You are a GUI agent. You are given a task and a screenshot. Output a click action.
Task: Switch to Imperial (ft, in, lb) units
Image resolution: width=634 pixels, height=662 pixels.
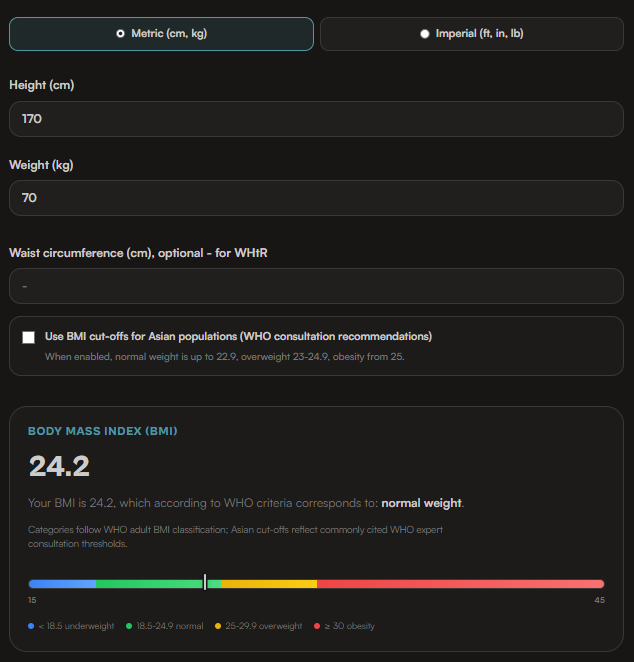(472, 34)
